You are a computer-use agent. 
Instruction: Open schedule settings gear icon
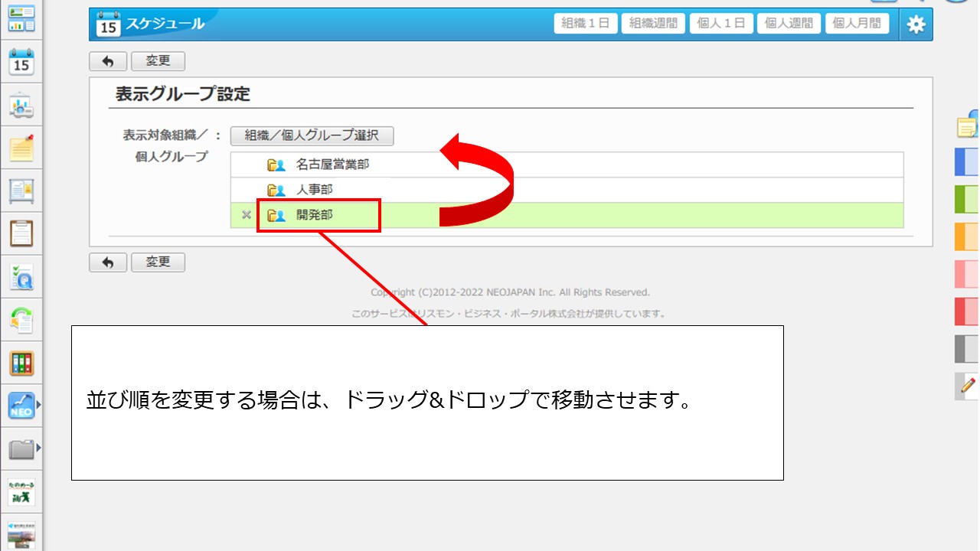point(916,24)
